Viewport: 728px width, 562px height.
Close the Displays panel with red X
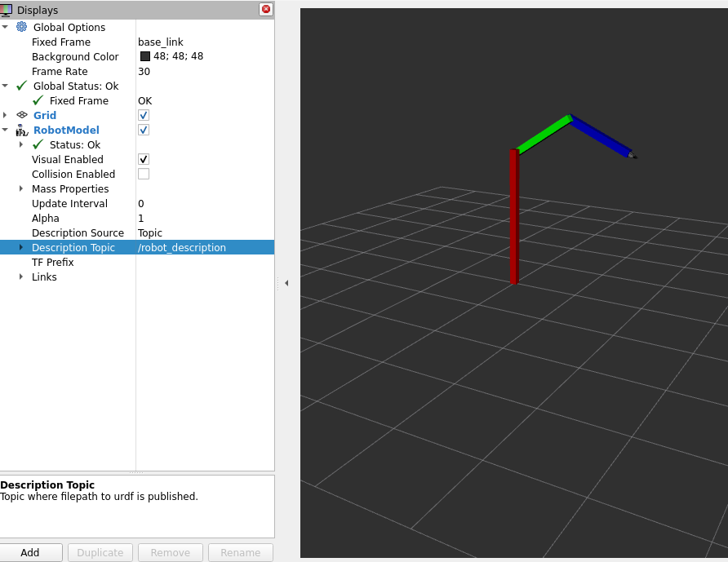(266, 9)
